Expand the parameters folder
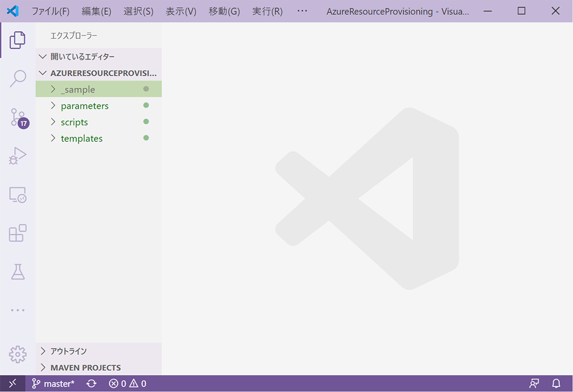The width and height of the screenshot is (573, 392). tap(99, 105)
